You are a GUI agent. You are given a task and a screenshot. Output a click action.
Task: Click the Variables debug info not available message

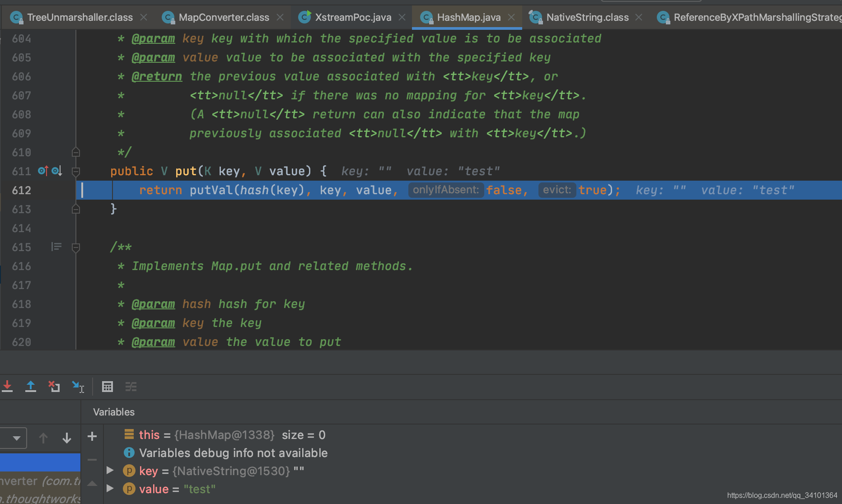pos(233,453)
